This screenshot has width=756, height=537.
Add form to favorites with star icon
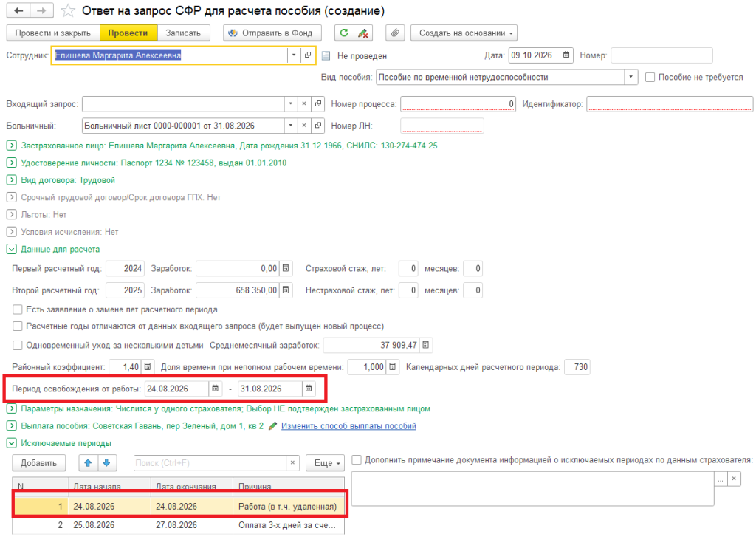68,10
